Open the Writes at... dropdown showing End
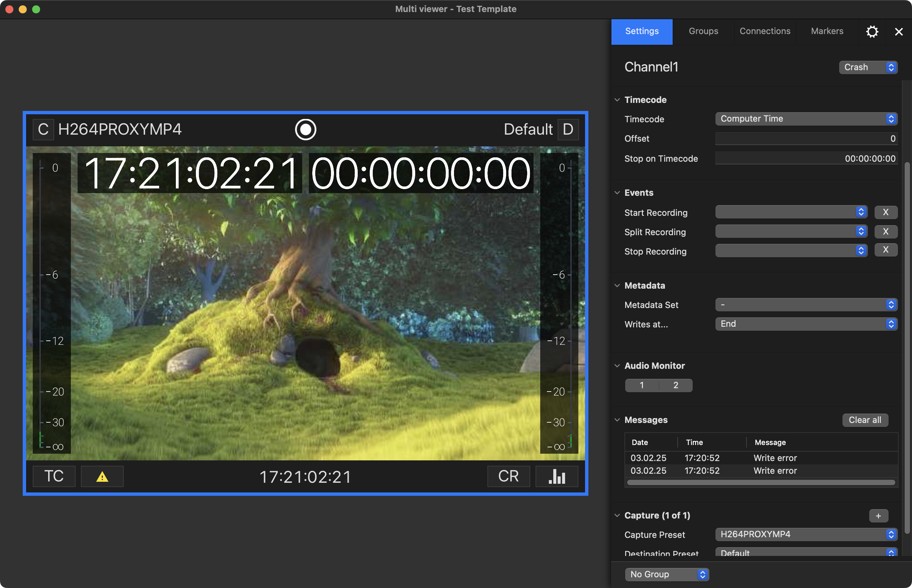This screenshot has height=588, width=912. coord(806,324)
